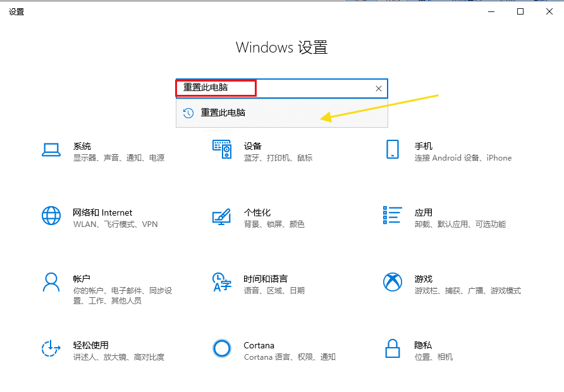Click the 帐户 person icon
The width and height of the screenshot is (564, 392).
point(51,282)
